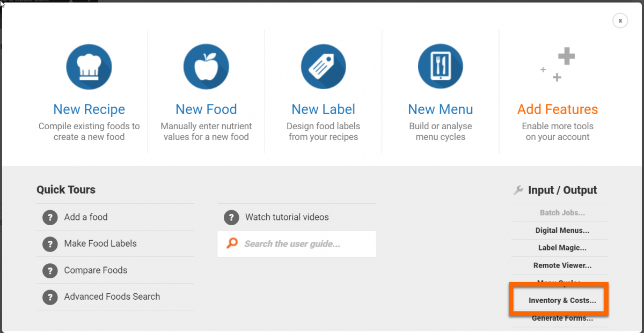This screenshot has width=644, height=333.
Task: Start the Make Food Labels tour
Action: point(100,243)
